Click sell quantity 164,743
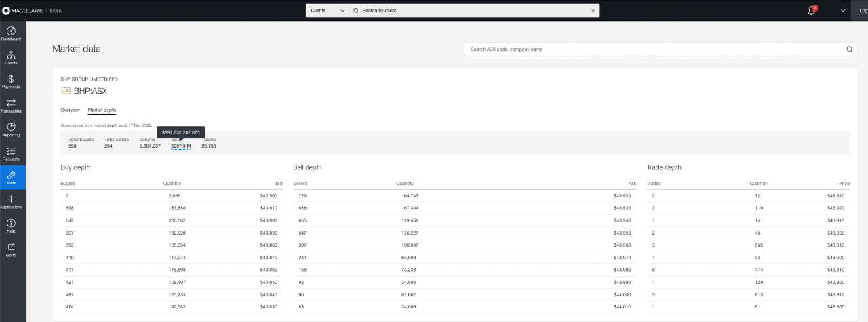Screen dimensions: 868x322 coord(409,195)
